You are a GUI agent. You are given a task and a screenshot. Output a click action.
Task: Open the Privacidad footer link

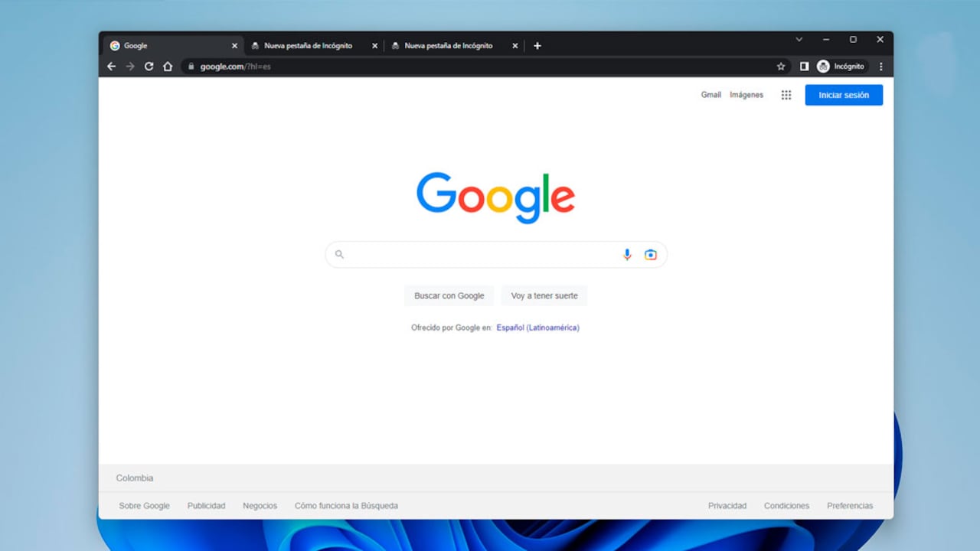[727, 505]
